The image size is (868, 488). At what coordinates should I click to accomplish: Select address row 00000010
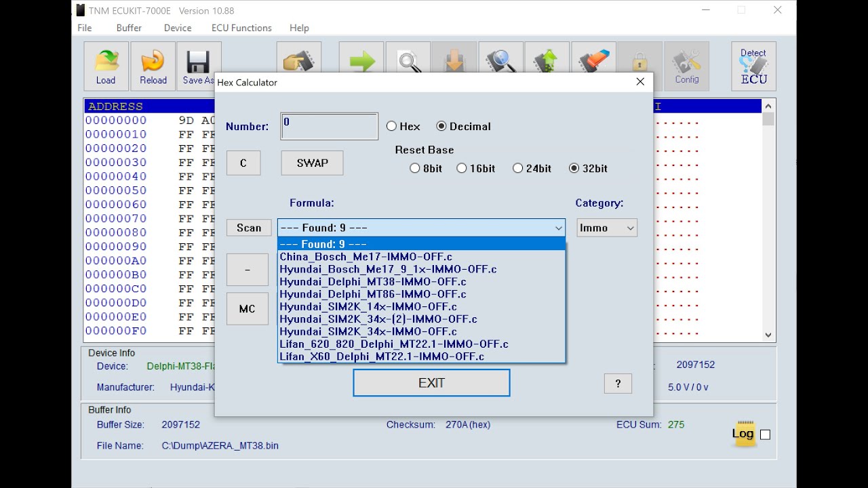point(116,134)
